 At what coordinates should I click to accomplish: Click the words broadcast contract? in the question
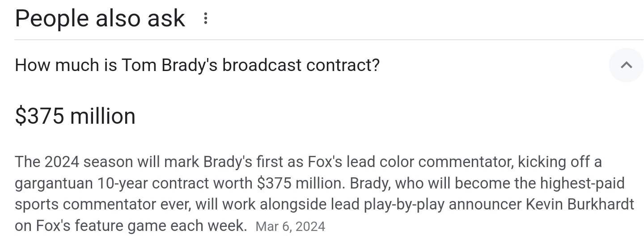(301, 65)
